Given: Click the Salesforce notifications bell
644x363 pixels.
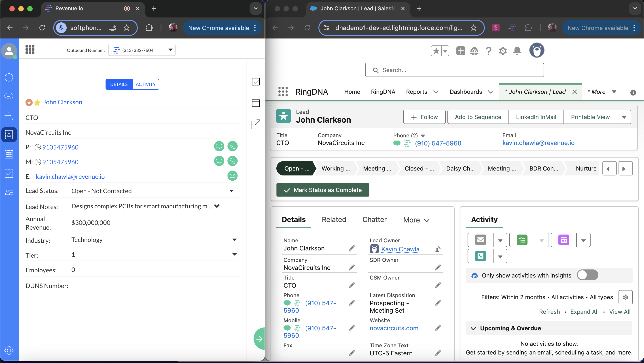Looking at the screenshot, I should coord(517,51).
